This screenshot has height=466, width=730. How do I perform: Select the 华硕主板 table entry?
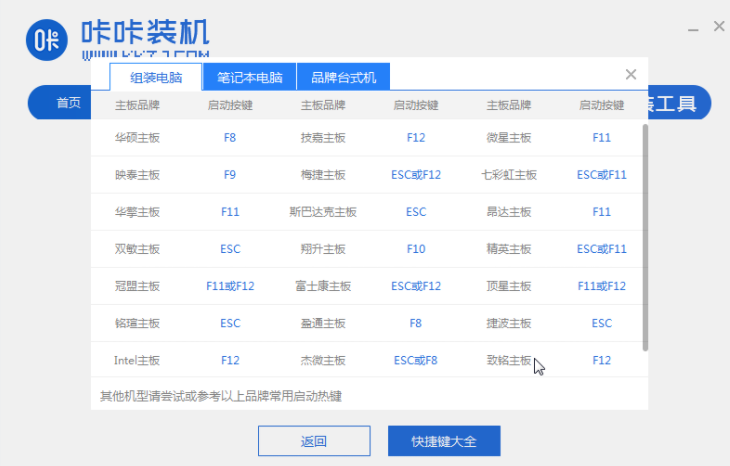(137, 138)
